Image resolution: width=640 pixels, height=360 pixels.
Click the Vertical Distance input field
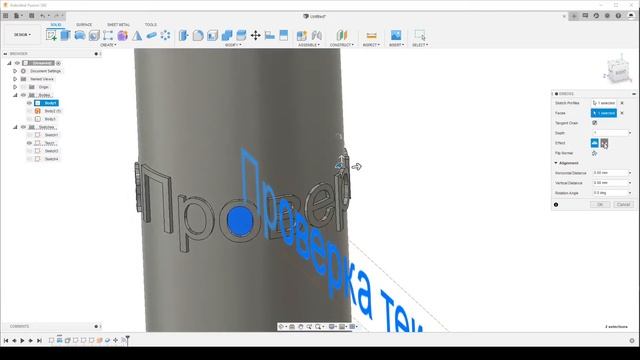[610, 183]
